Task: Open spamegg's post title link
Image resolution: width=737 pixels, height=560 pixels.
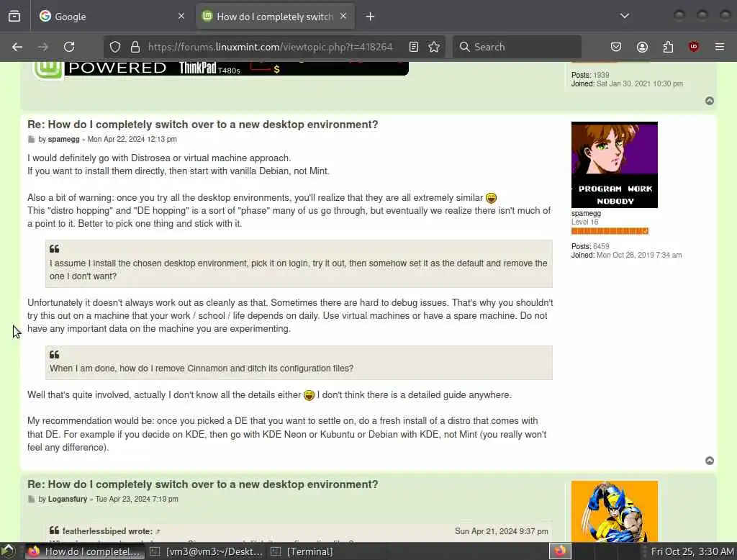Action: (x=202, y=125)
